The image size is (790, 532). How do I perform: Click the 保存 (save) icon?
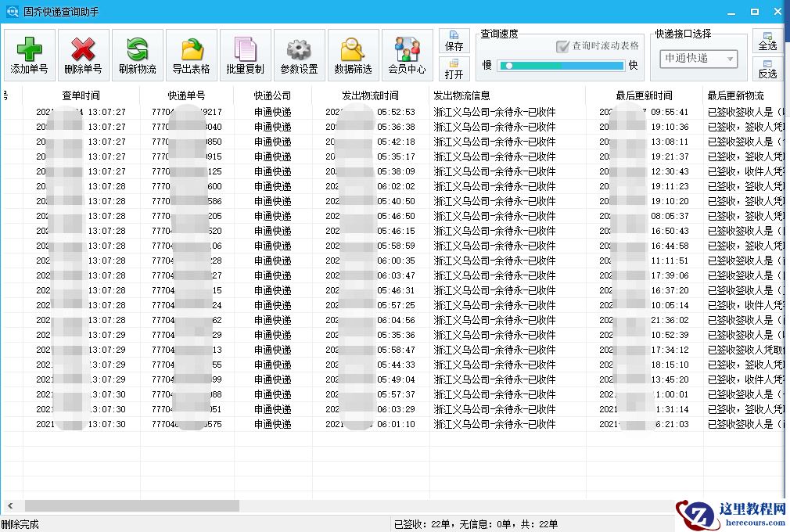[x=454, y=41]
